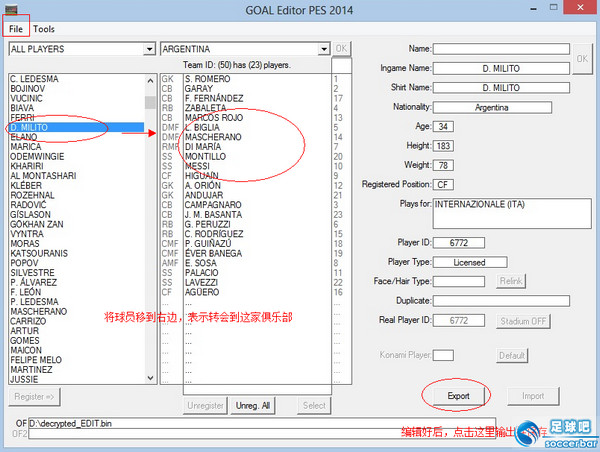Click the OK button beside team dropdown

tap(341, 49)
